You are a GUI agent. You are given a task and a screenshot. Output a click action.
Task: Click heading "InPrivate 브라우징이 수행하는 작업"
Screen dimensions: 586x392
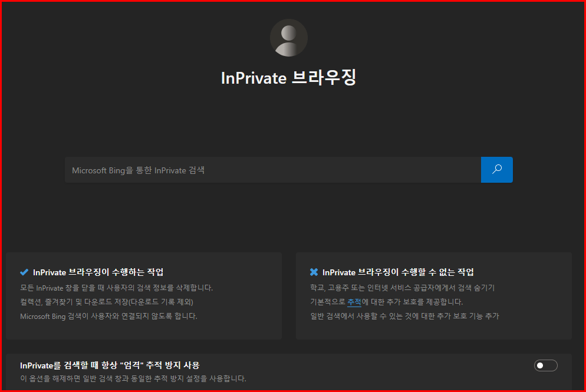(x=98, y=272)
